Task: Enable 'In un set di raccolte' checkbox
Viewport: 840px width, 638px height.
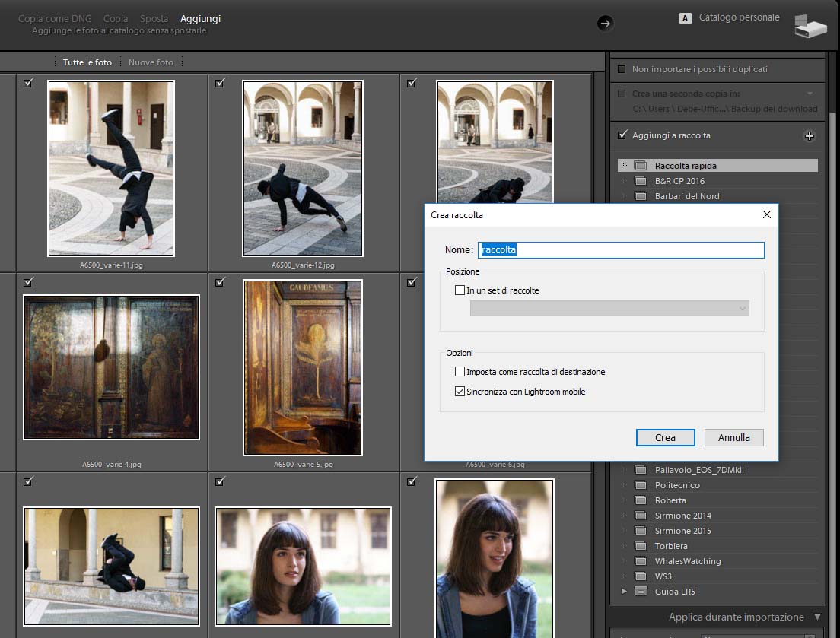Action: [460, 290]
